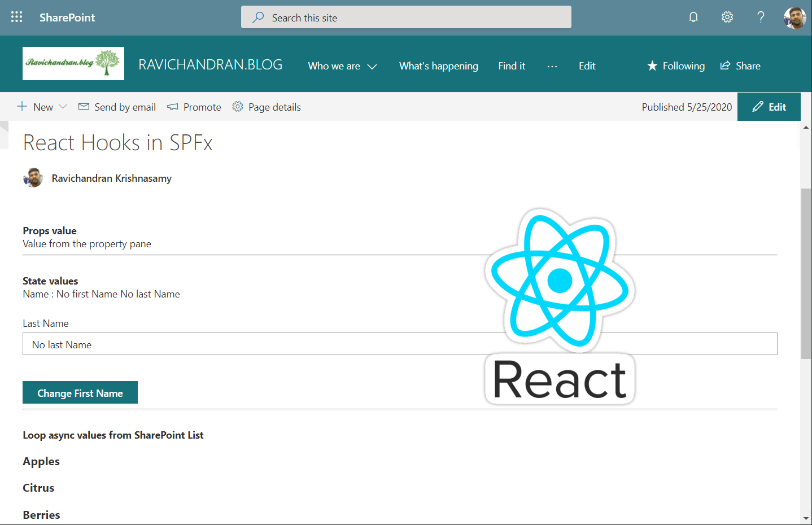Expand the New dropdown chevron
The width and height of the screenshot is (812, 525).
tap(63, 107)
